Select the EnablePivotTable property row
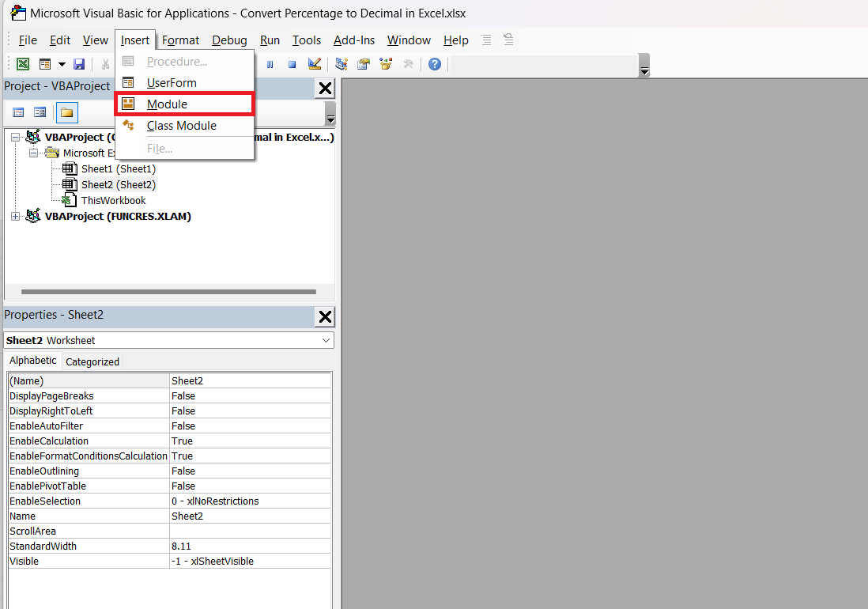Screen dimensions: 868x609 click(x=169, y=486)
